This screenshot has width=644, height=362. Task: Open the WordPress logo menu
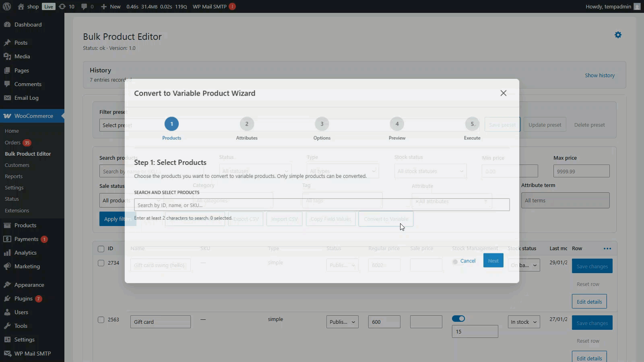pyautogui.click(x=7, y=6)
